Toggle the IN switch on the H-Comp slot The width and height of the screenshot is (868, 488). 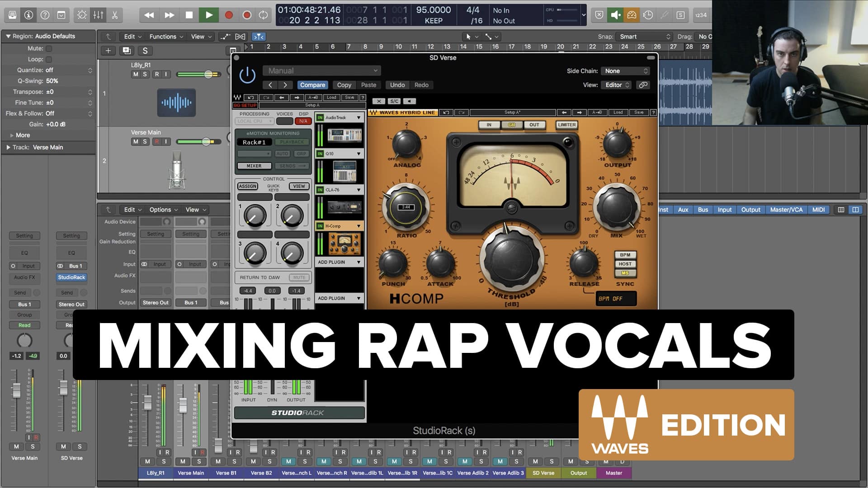319,225
